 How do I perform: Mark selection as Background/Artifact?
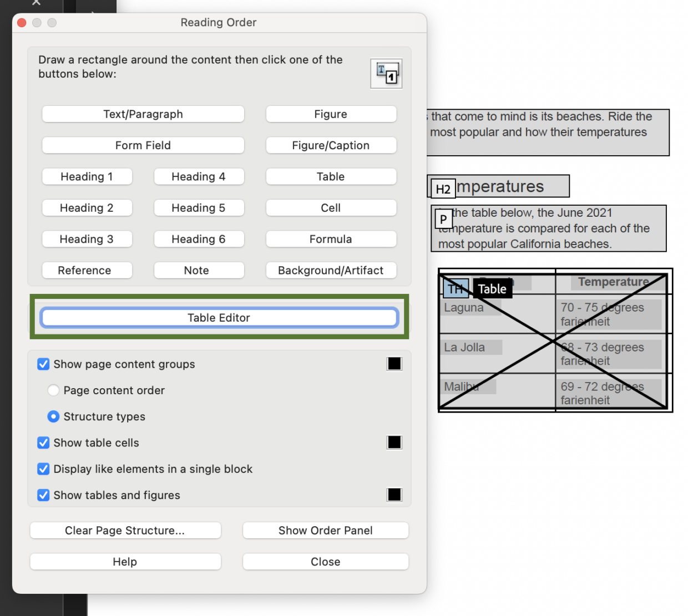point(331,270)
